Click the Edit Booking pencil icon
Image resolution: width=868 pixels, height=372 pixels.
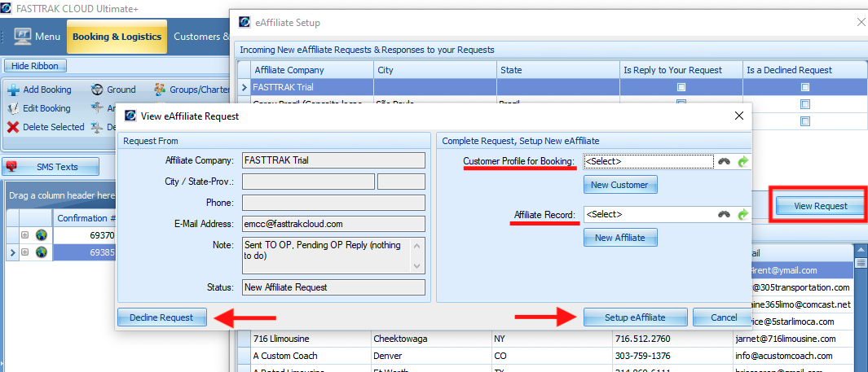[x=13, y=108]
